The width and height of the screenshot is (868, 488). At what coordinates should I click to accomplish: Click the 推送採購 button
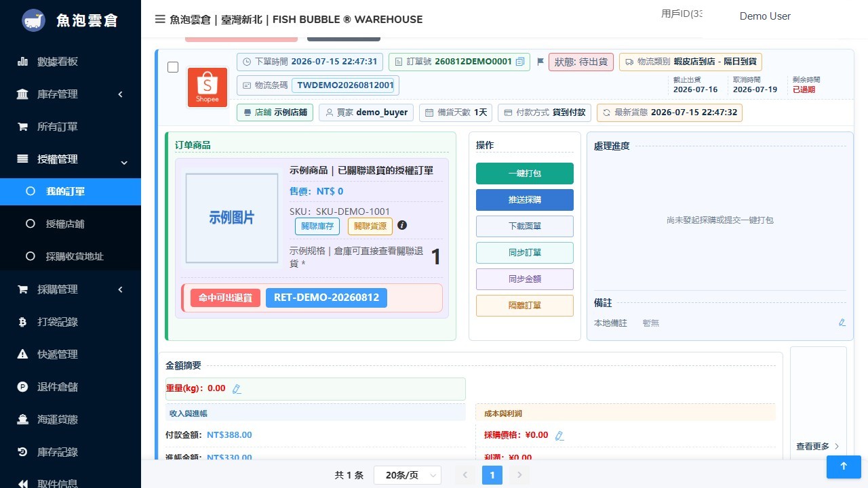point(525,200)
